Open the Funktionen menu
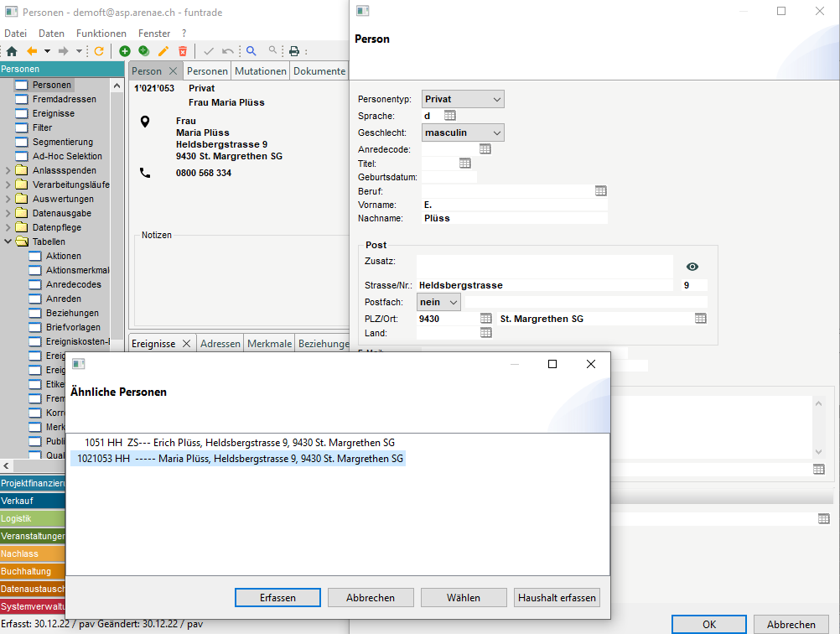840x634 pixels. (x=101, y=34)
